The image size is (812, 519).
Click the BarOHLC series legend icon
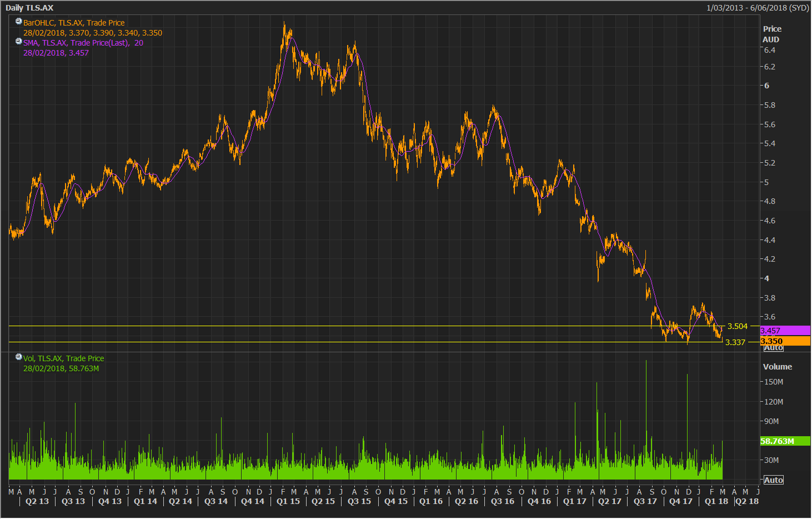coord(18,22)
